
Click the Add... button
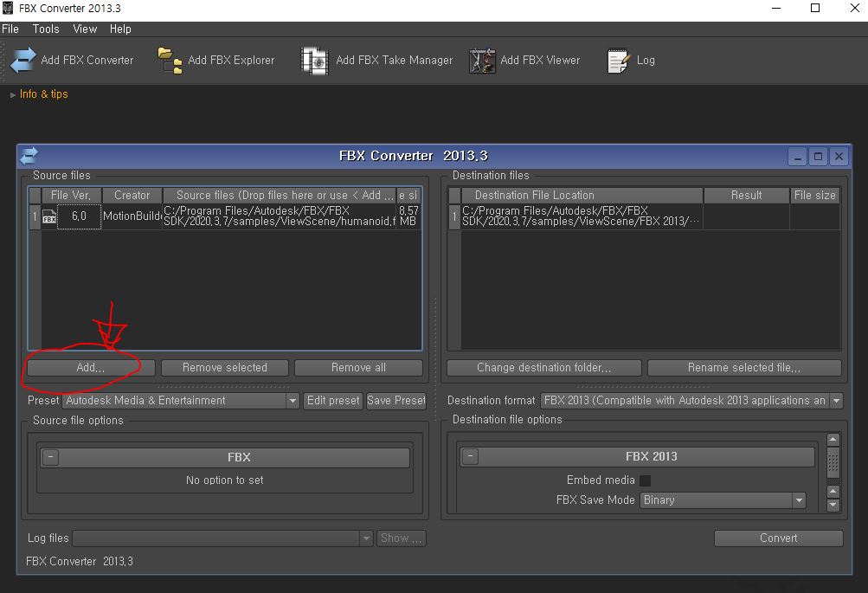(91, 368)
